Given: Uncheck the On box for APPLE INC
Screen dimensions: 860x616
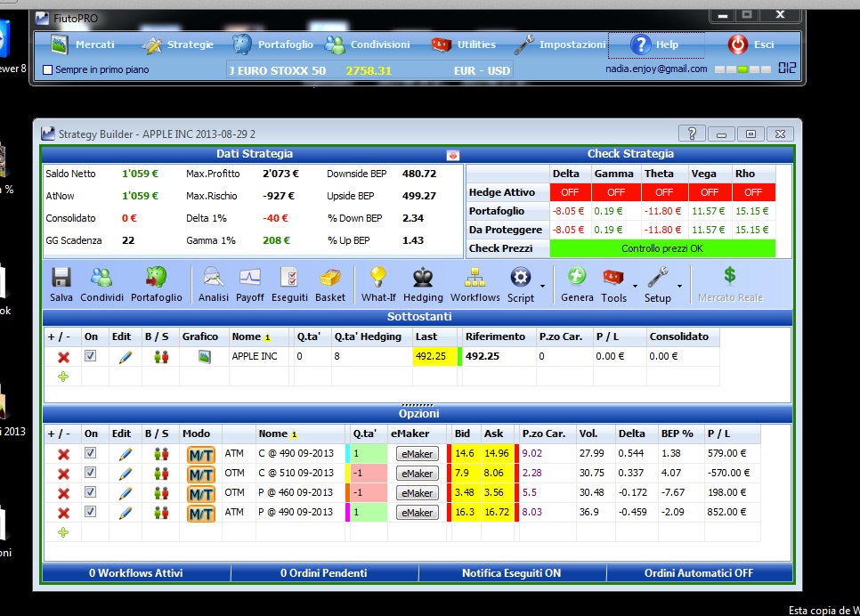Looking at the screenshot, I should coord(91,356).
